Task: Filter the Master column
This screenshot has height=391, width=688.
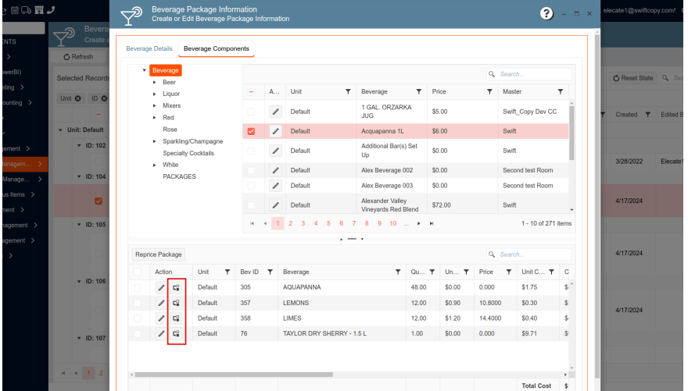Action: coord(560,92)
